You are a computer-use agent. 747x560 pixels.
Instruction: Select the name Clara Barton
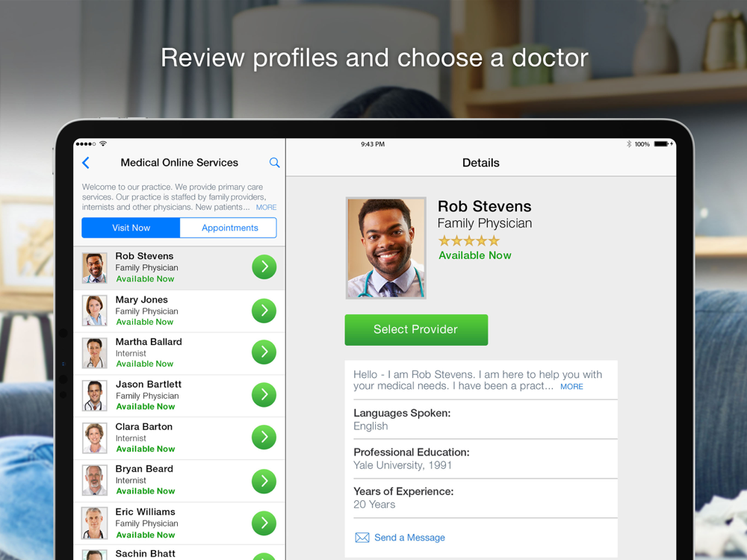click(x=144, y=426)
